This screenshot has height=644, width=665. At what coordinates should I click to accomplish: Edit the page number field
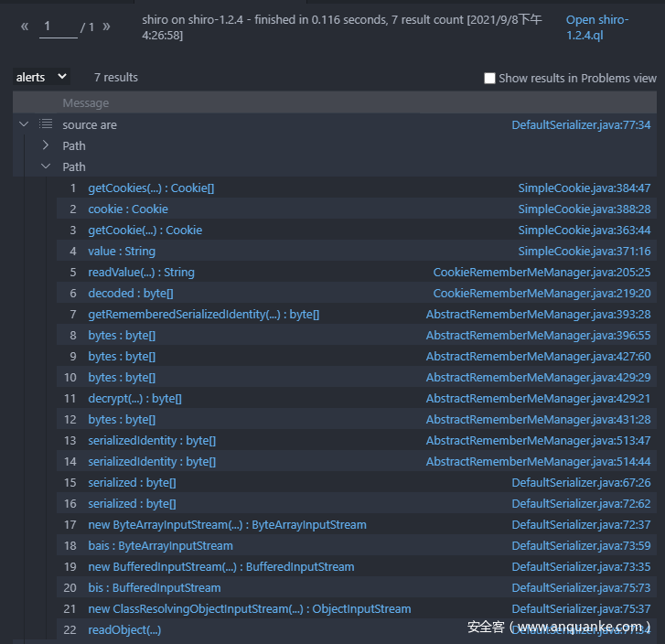[x=59, y=27]
